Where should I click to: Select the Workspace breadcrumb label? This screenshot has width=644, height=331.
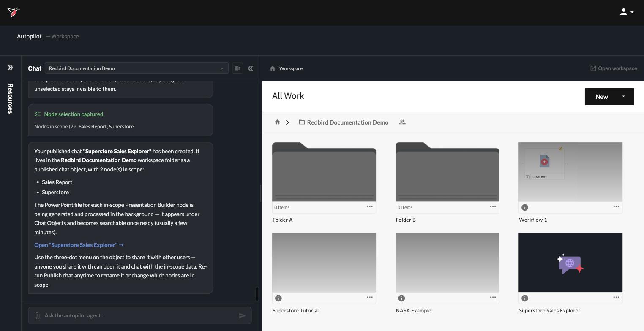(x=291, y=68)
